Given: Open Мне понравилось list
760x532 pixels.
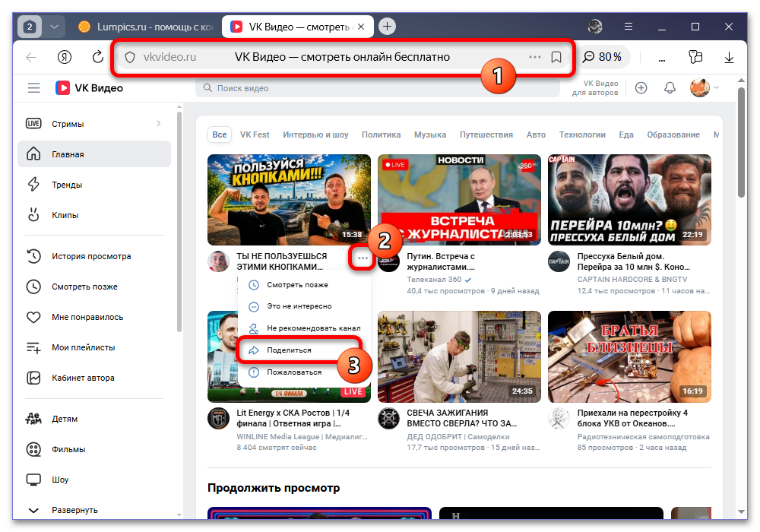Looking at the screenshot, I should [94, 318].
